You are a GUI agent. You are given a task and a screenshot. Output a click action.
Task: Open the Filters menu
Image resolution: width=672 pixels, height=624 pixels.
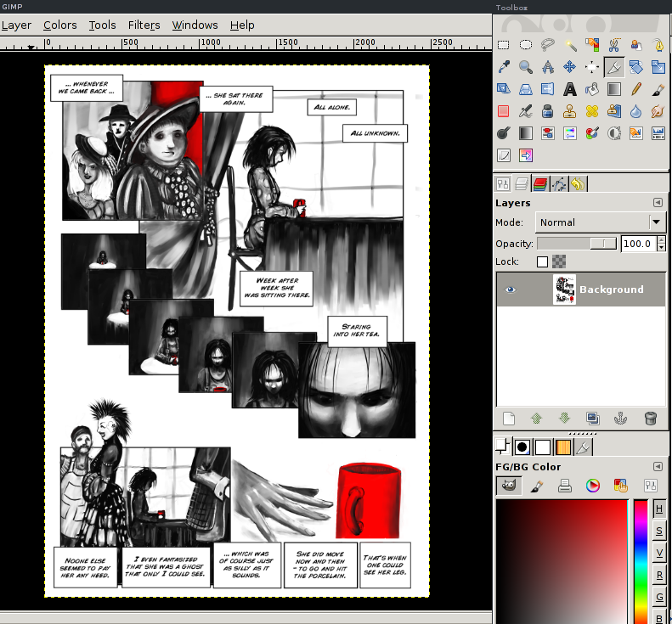click(144, 25)
